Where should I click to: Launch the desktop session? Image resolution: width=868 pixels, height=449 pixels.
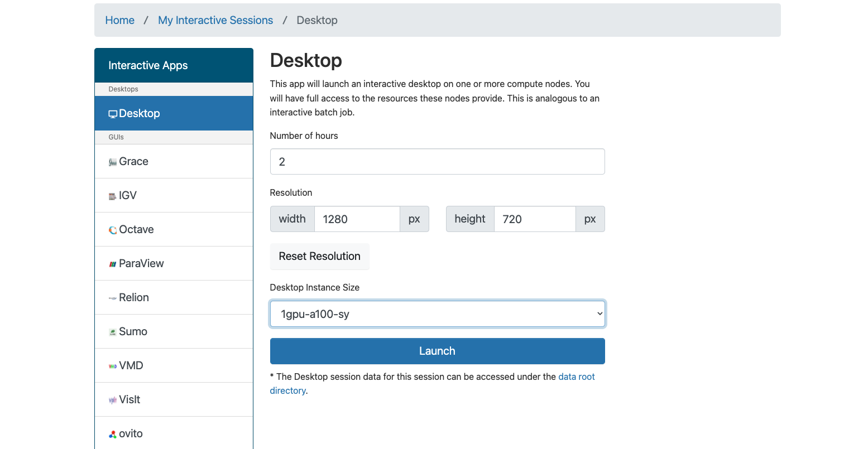(x=437, y=351)
